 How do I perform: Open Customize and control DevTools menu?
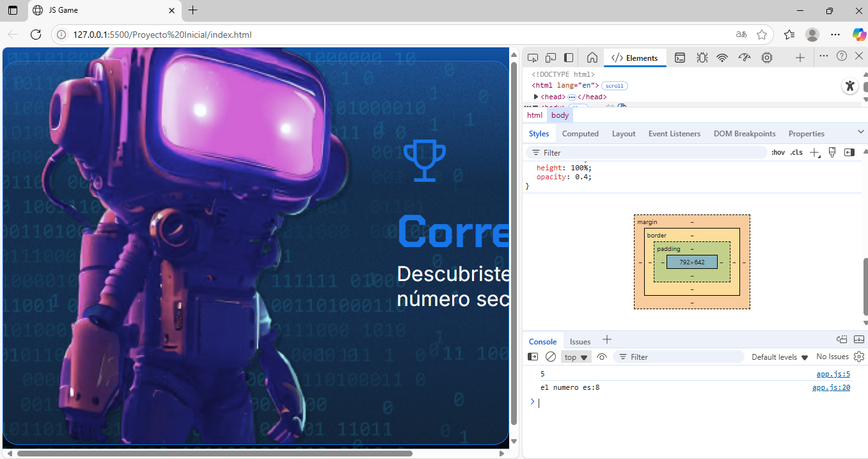click(824, 56)
